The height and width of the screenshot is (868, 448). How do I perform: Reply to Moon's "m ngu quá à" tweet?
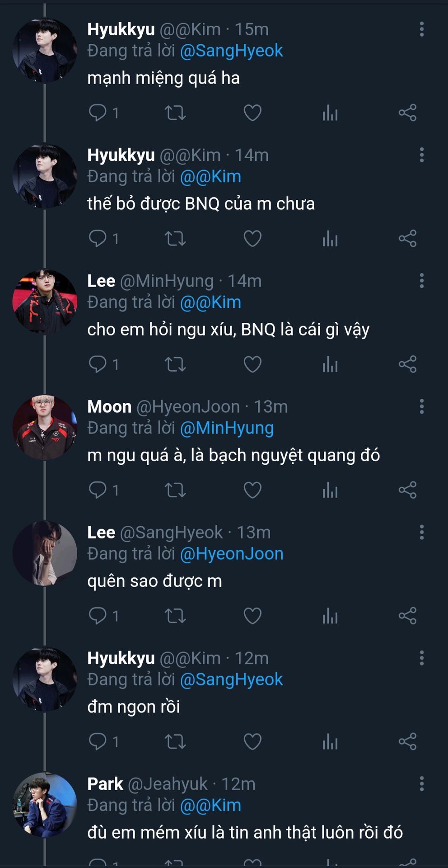click(x=98, y=490)
